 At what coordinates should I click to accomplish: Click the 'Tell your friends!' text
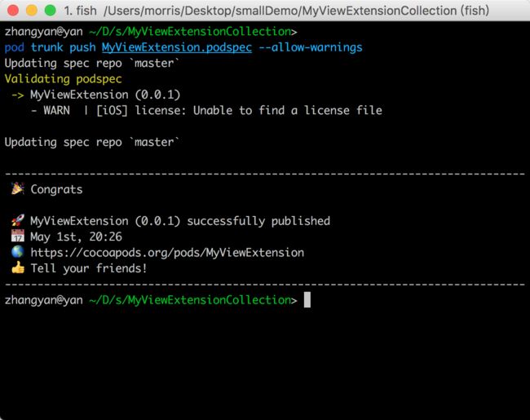click(x=89, y=268)
